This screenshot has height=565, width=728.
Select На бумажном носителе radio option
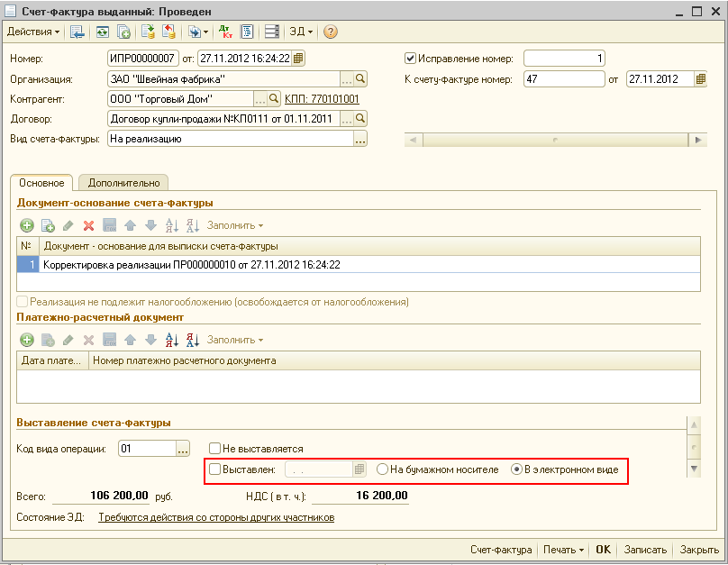coord(383,469)
